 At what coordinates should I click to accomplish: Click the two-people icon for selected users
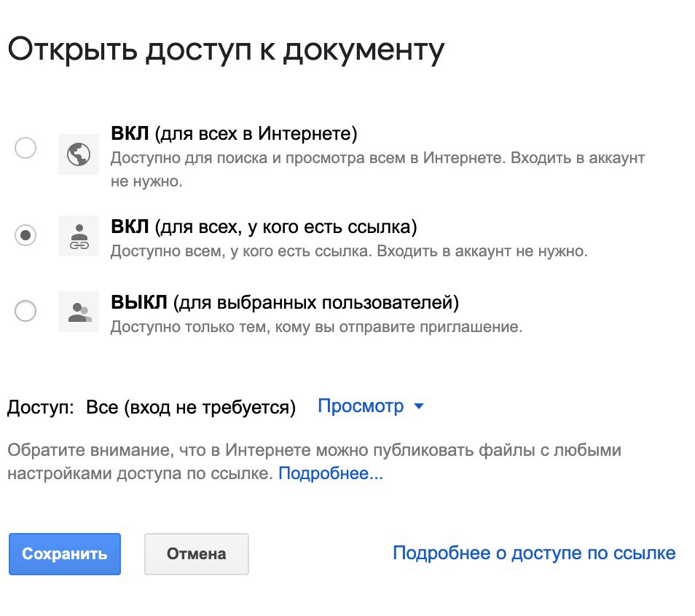tap(78, 312)
